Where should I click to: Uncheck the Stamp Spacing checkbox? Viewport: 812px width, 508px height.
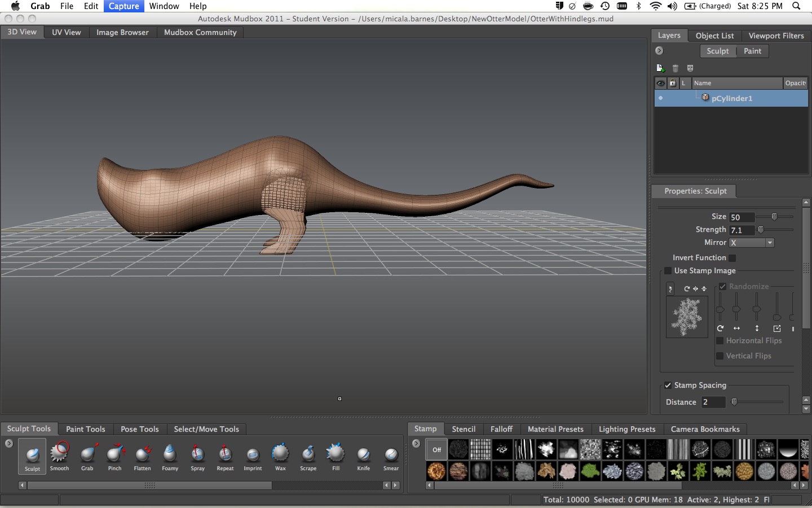[x=668, y=386]
